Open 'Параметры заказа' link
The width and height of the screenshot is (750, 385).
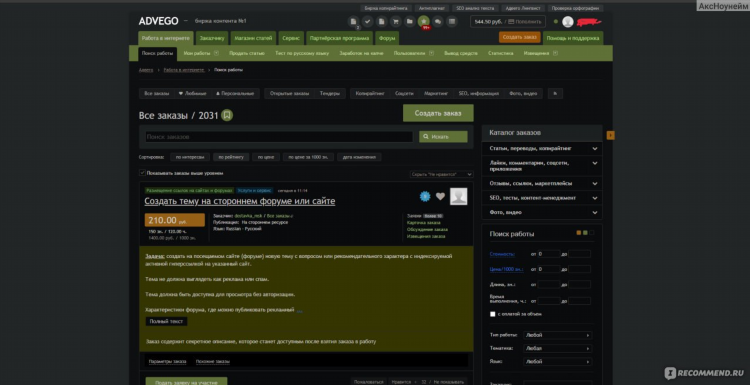167,362
